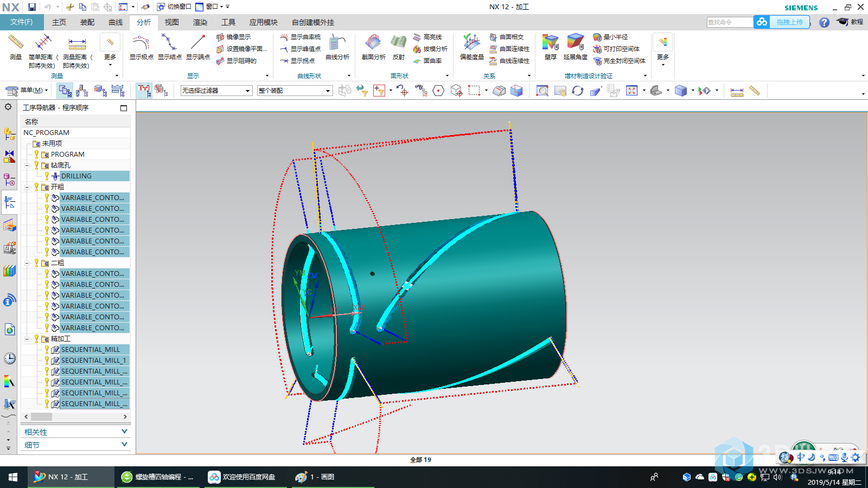Viewport: 868px width, 488px height.
Task: Collapse the 精加工 group in tree
Action: 27,339
